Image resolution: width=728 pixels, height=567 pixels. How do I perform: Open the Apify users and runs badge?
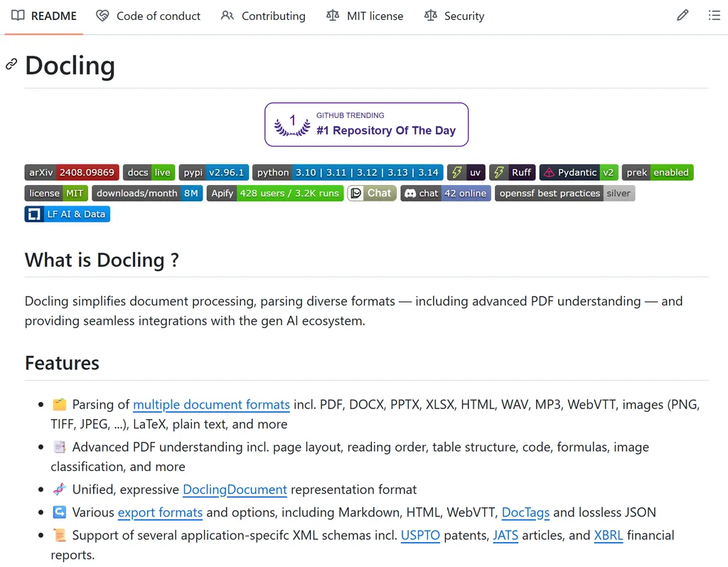pos(275,194)
